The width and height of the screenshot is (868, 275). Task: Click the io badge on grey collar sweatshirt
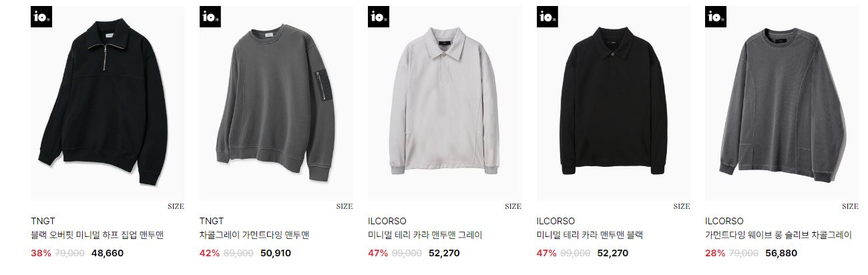(x=379, y=17)
